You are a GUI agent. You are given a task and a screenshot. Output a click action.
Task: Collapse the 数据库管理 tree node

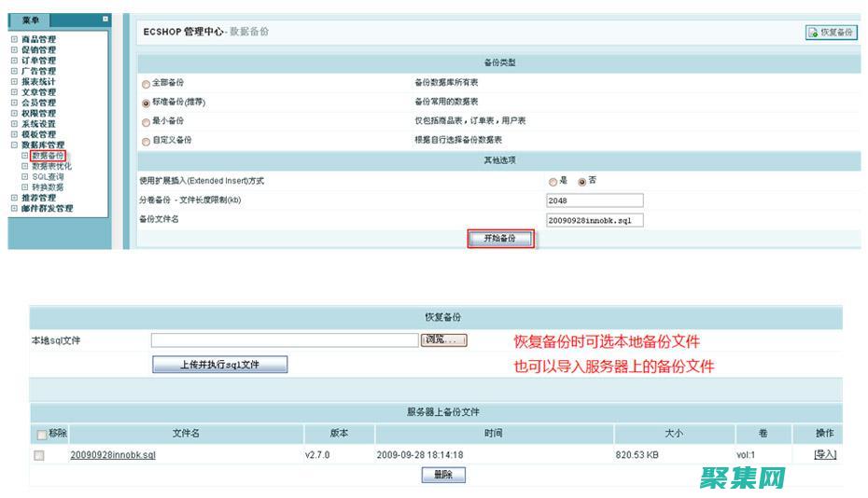click(14, 145)
